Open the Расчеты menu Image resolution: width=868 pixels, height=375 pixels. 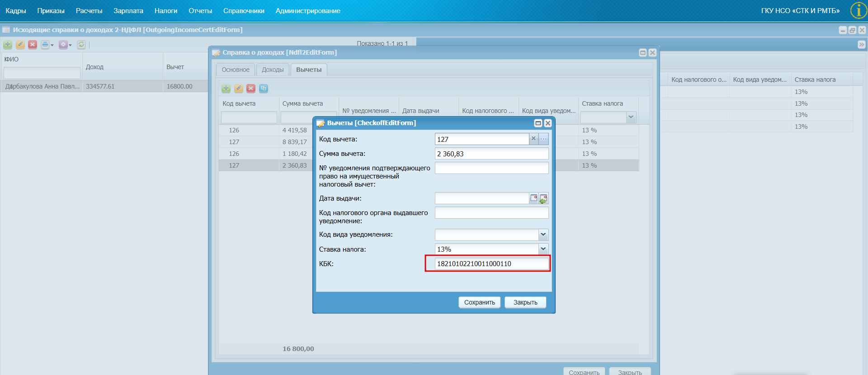tap(89, 11)
